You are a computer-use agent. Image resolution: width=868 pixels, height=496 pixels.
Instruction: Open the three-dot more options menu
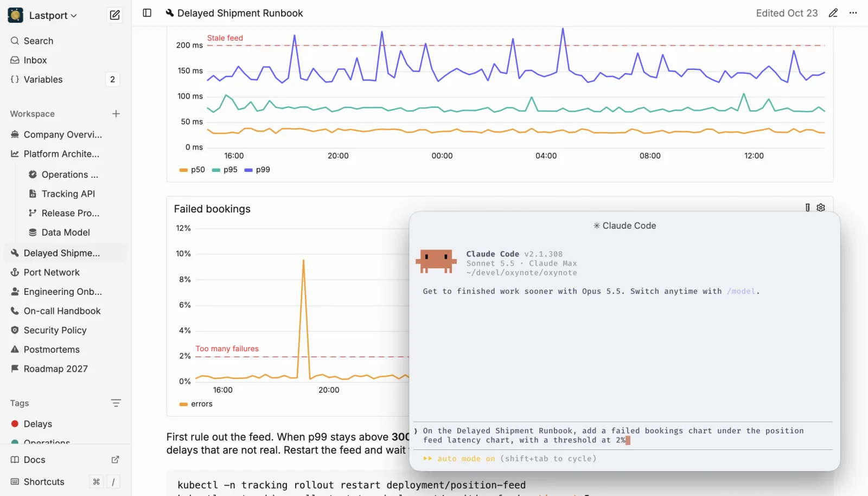(x=853, y=13)
